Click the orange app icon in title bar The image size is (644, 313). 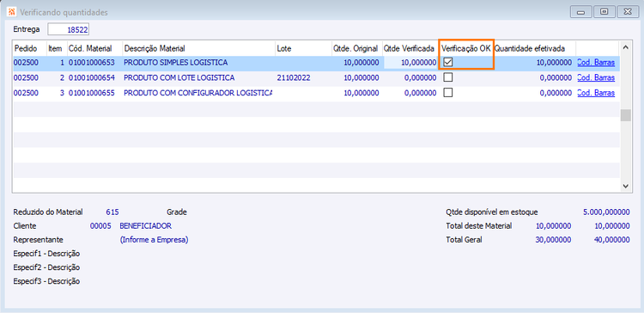click(x=12, y=12)
